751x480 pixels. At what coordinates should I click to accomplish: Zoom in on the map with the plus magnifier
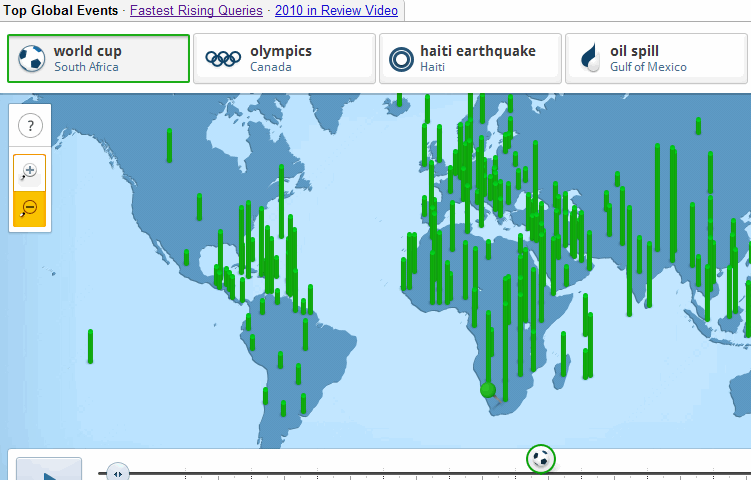coord(29,172)
